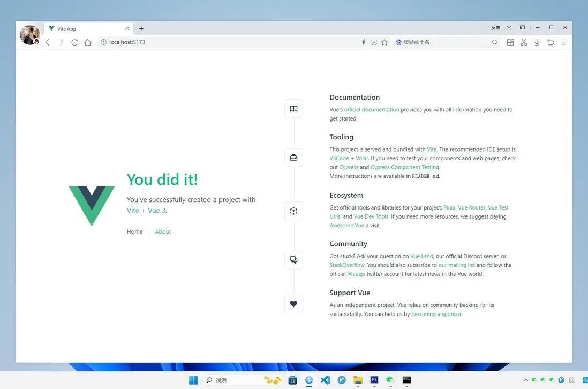588x389 pixels.
Task: Open the Vite link under You did it
Action: tap(133, 211)
